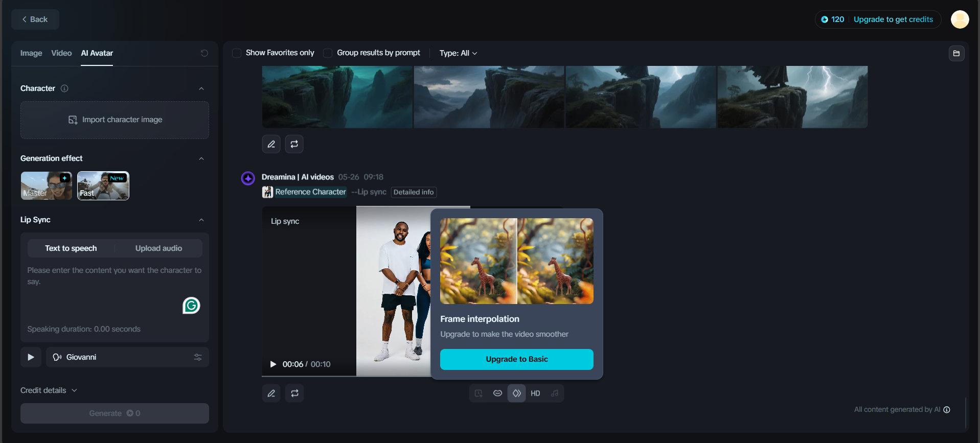Select the Master generation effect
The height and width of the screenshot is (443, 980).
[x=47, y=185]
